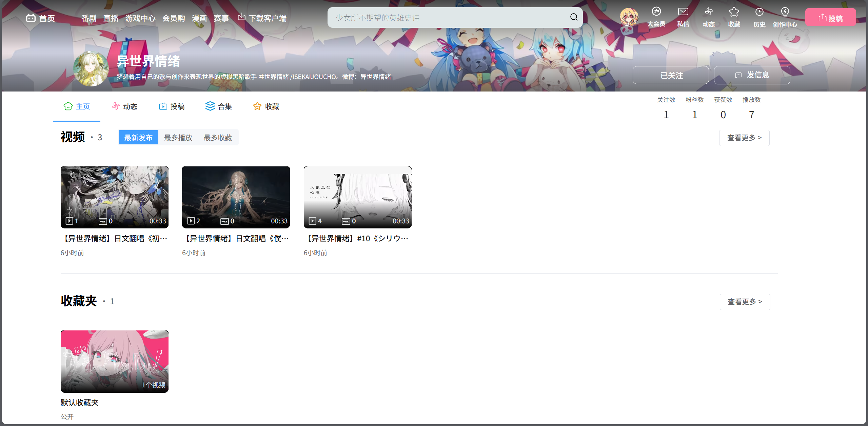Click the pink 投稿 upload button
This screenshot has height=426, width=868.
coord(830,18)
